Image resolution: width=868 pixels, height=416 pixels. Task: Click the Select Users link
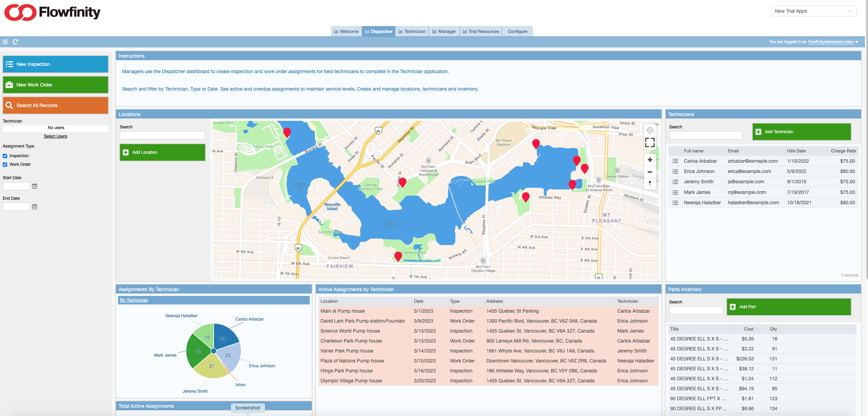(56, 136)
